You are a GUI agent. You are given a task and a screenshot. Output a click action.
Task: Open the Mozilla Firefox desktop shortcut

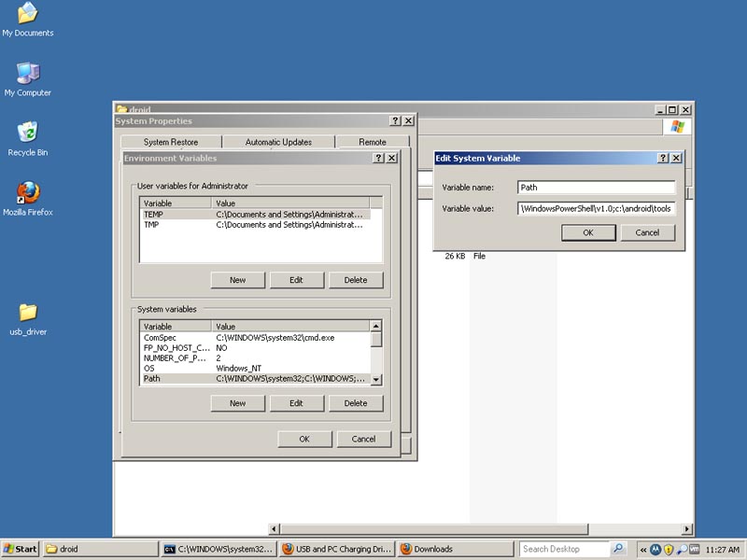point(28,193)
